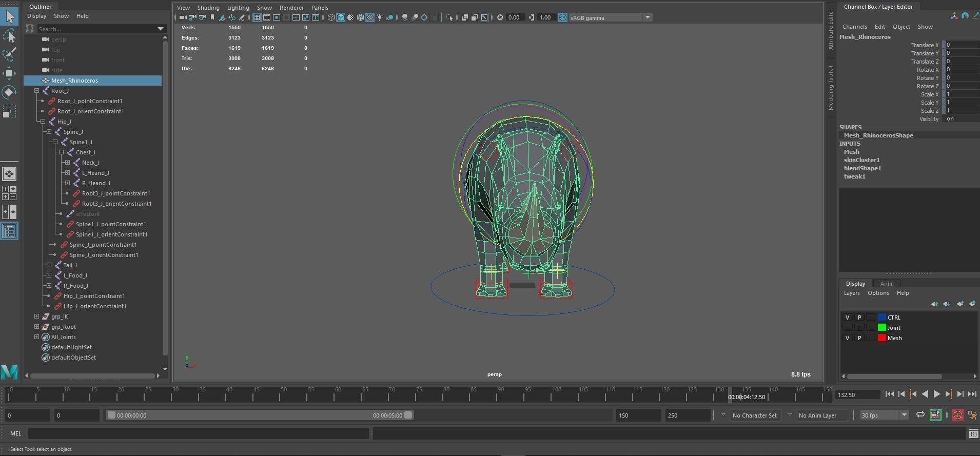Collapse the Hip_J node
Screen dimensions: 980x456
pyautogui.click(x=43, y=122)
